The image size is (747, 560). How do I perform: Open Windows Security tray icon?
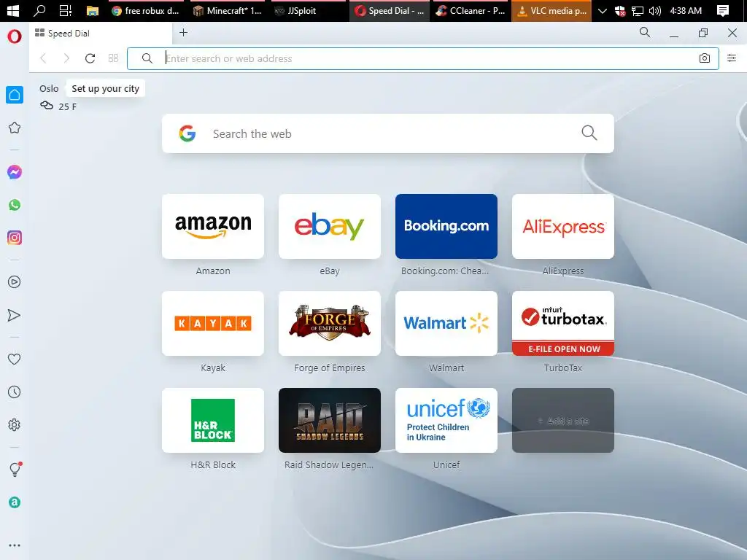[620, 10]
